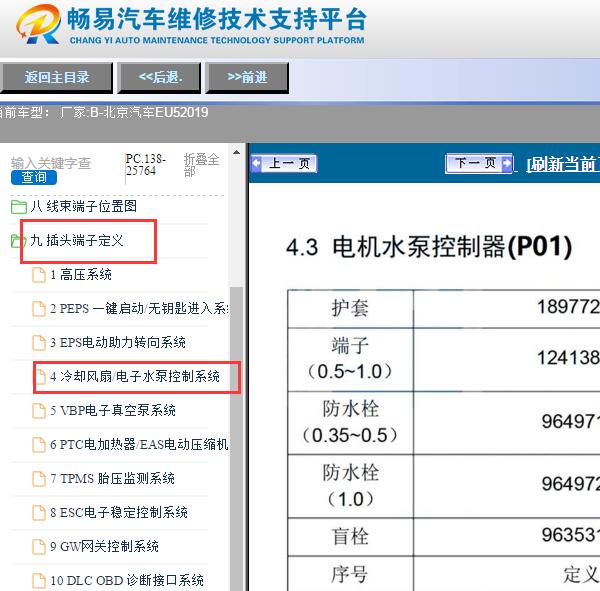600x591 pixels.
Task: Open 3 EPS电动助力转向系统 item
Action: click(x=118, y=342)
